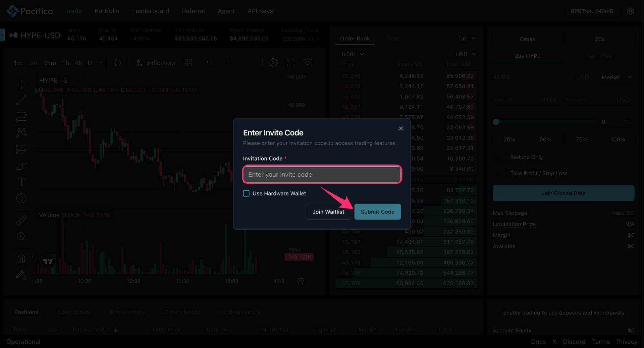Open the chart time axis settings
This screenshot has height=348, width=644.
point(301,281)
